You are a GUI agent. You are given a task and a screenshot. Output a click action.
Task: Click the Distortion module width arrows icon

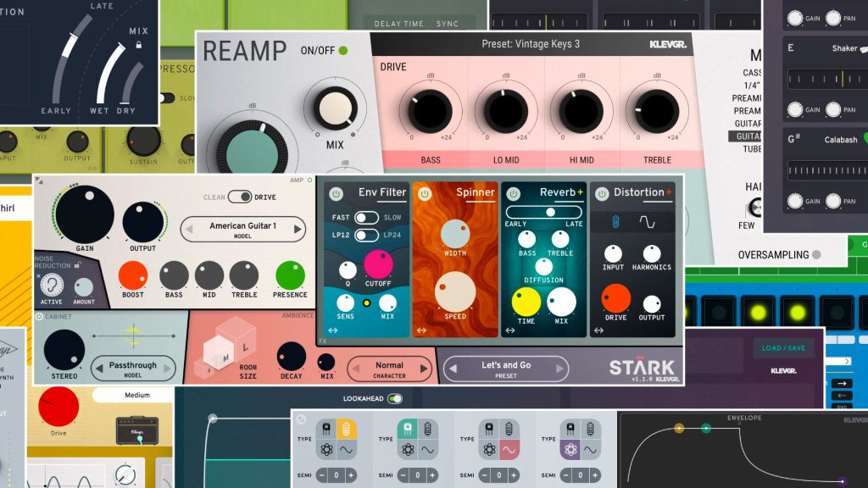coord(598,330)
